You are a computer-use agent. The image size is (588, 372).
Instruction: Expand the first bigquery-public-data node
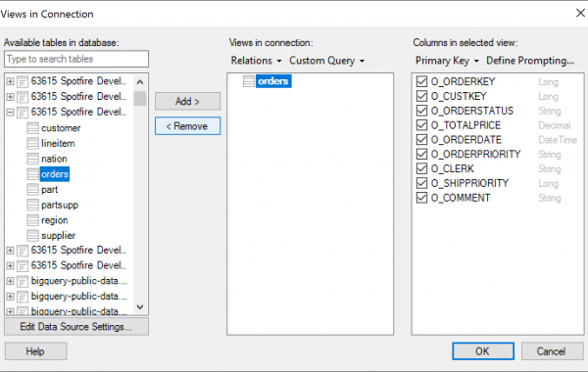(x=10, y=281)
